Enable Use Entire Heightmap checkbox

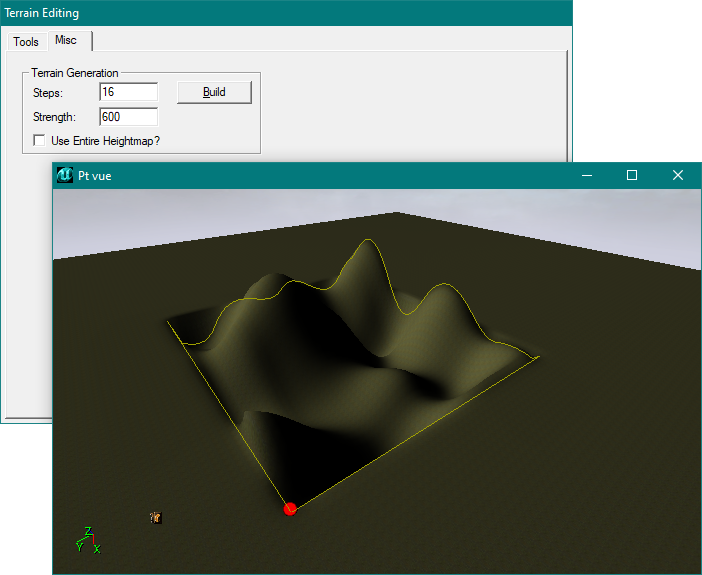(x=40, y=141)
